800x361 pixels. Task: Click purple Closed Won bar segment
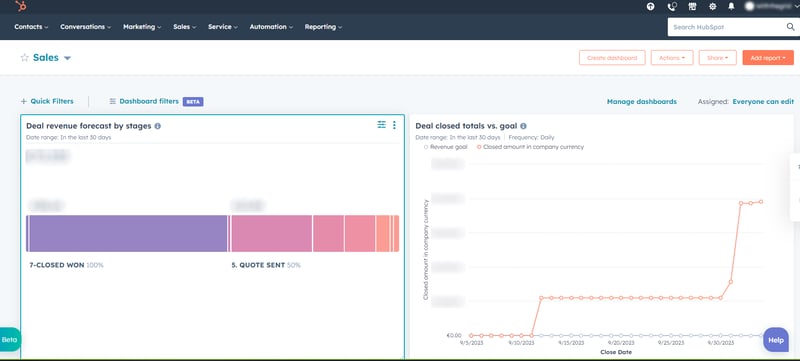128,234
